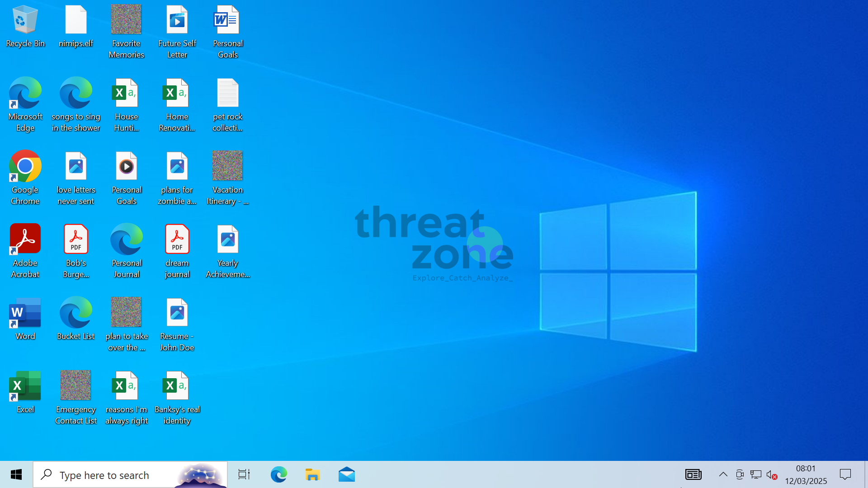868x488 pixels.
Task: Click the Meet Now tray icon
Action: (x=740, y=474)
